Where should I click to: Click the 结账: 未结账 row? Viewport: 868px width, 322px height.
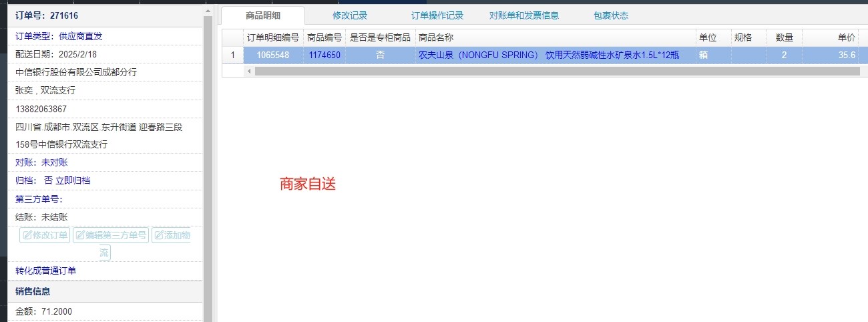[x=105, y=217]
